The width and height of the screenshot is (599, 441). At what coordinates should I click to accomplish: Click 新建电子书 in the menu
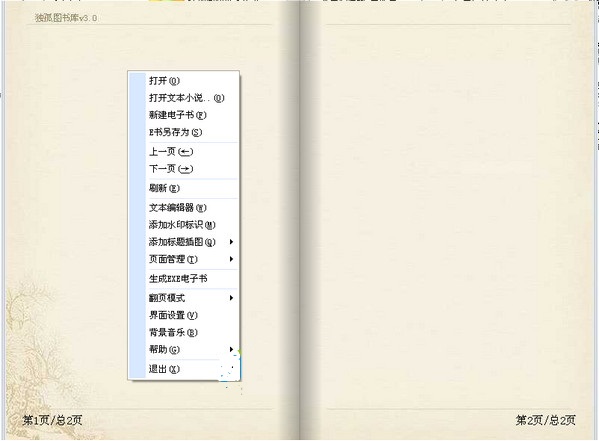(183, 115)
